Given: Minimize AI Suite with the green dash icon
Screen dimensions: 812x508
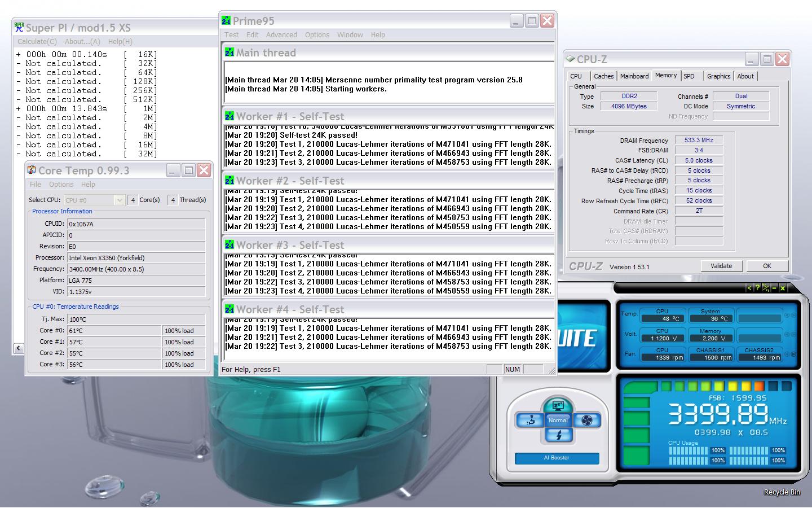Looking at the screenshot, I should [774, 288].
